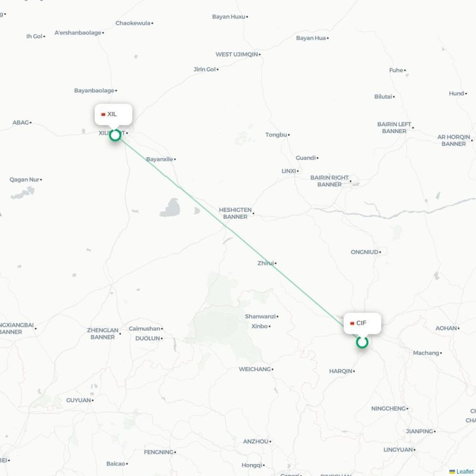The image size is (476, 476).
Task: Open the XIL popup label
Action: (113, 114)
